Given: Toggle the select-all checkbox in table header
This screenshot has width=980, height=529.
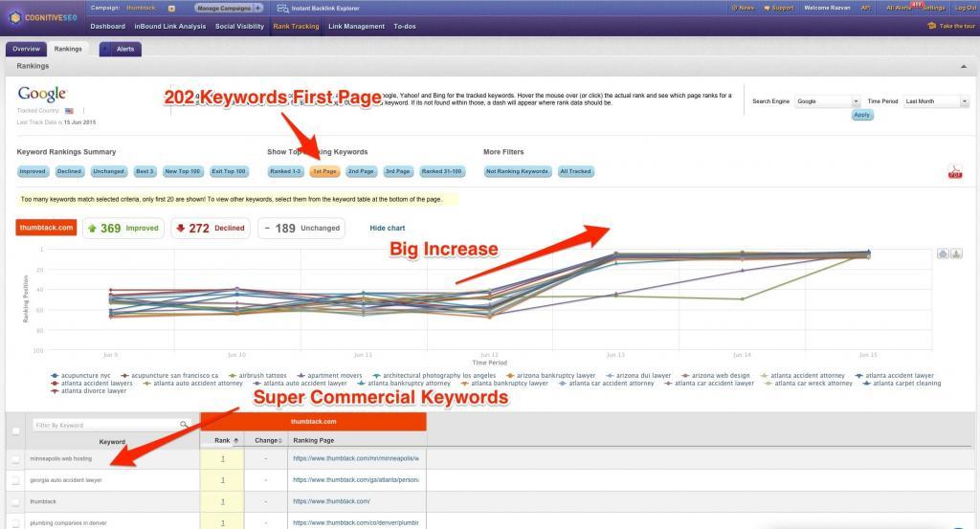Looking at the screenshot, I should [x=14, y=431].
